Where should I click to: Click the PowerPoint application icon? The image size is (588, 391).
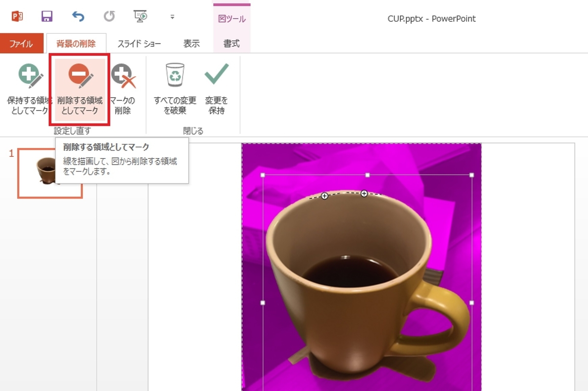17,17
